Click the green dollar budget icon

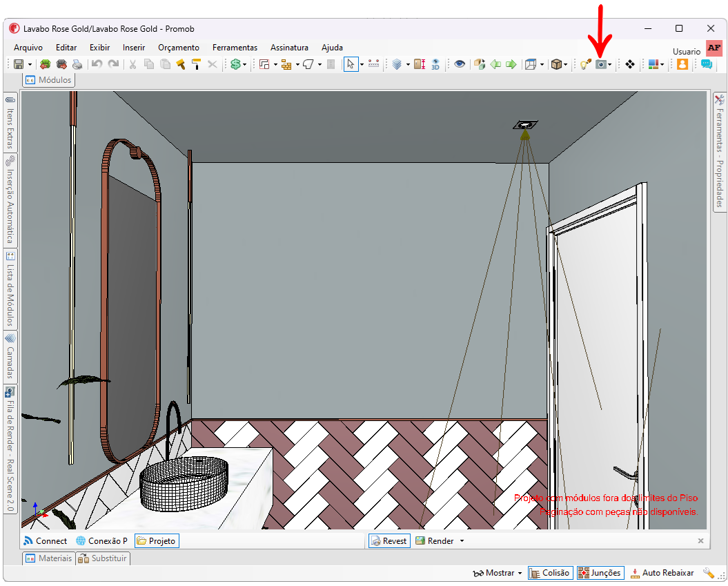[236, 65]
